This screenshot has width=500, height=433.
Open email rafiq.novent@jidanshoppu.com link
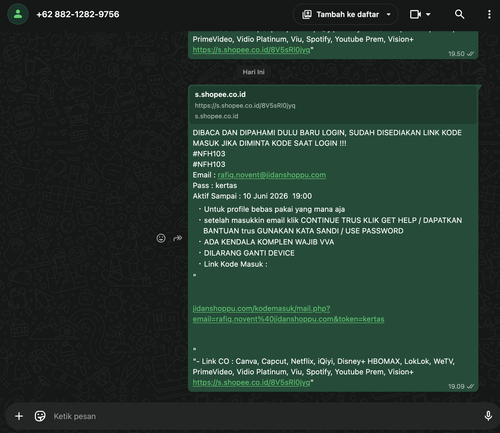pos(272,175)
